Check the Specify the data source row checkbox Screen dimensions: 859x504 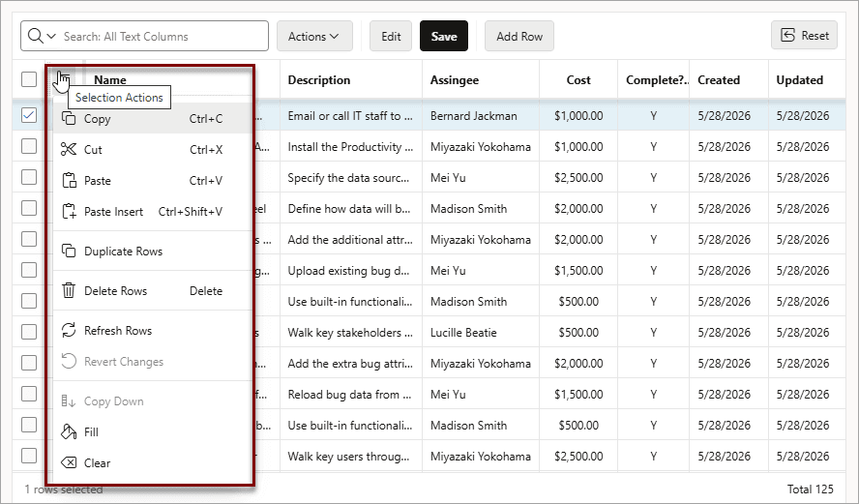tap(29, 177)
